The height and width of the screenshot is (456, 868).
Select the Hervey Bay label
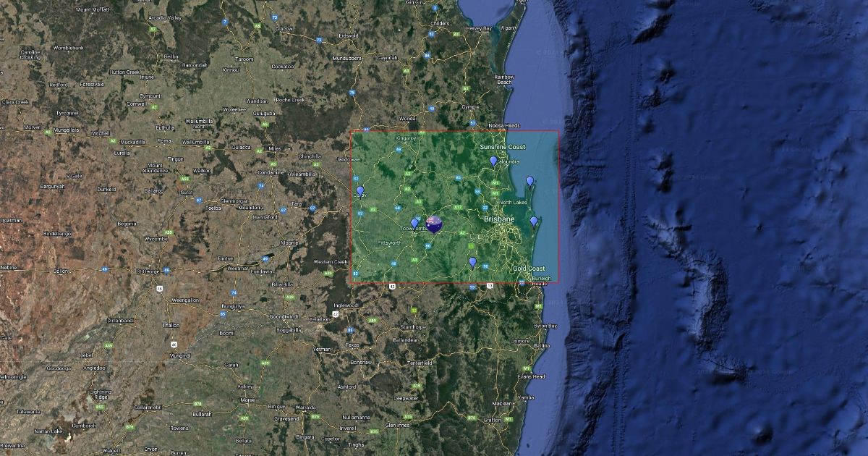[479, 28]
